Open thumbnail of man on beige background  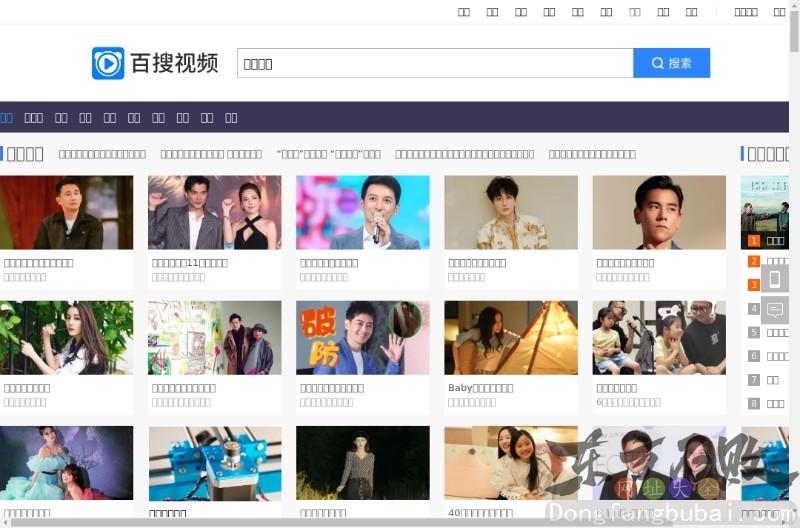click(659, 212)
